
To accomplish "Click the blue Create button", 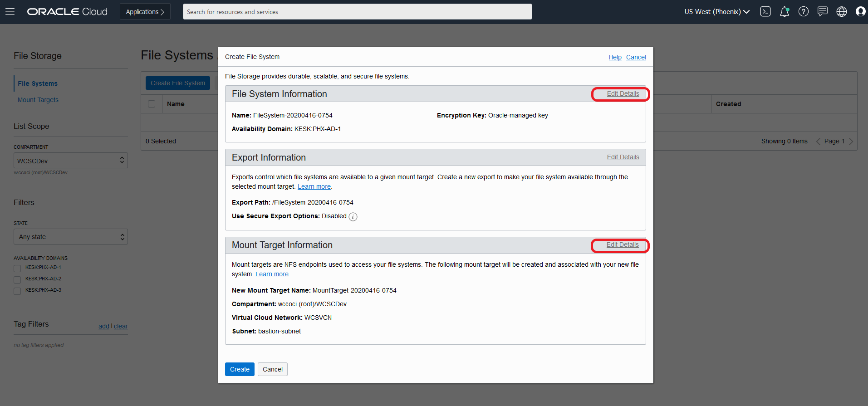I will (240, 369).
